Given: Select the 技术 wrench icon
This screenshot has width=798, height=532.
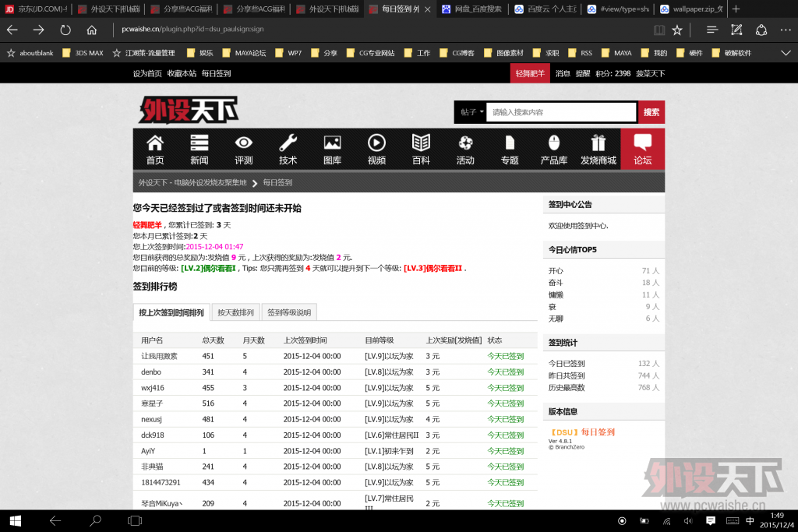Looking at the screenshot, I should point(288,143).
